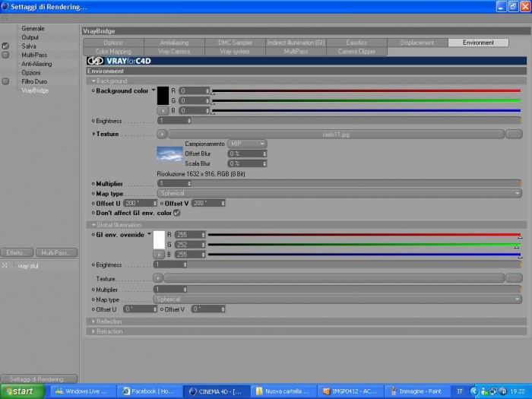Click the browse button right of cielo11.jpg field
Screen dimensions: 532x399
pyautogui.click(x=514, y=135)
